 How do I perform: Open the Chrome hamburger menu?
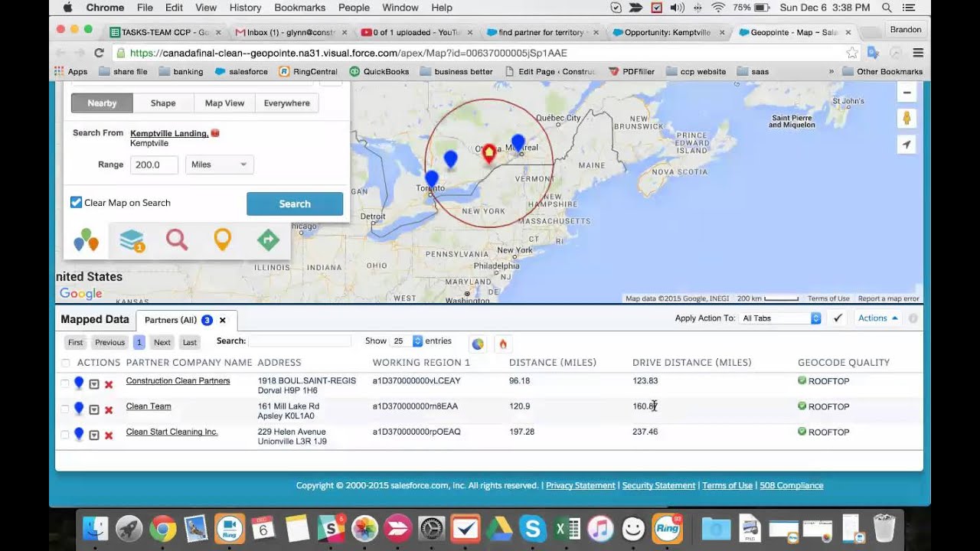[918, 53]
